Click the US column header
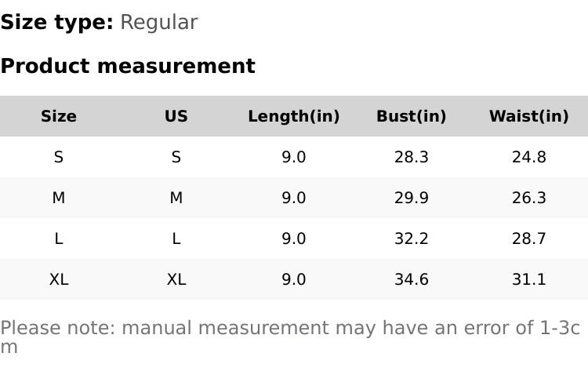588x375 pixels. click(176, 116)
